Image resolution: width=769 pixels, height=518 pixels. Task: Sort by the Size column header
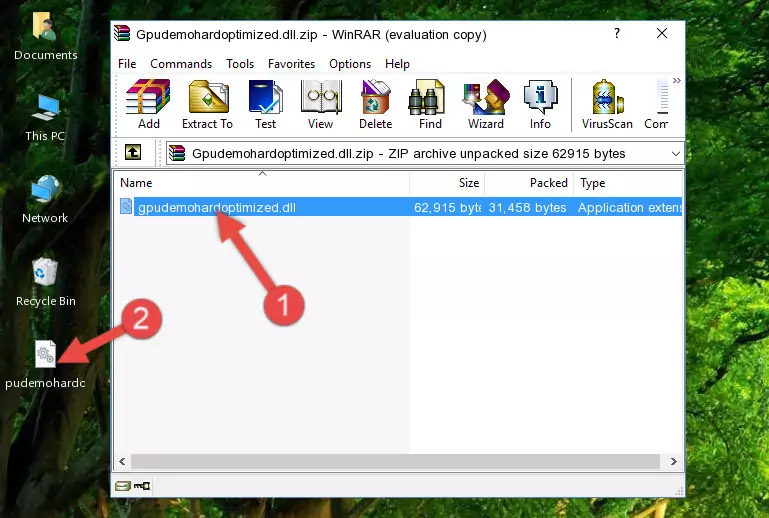click(447, 183)
